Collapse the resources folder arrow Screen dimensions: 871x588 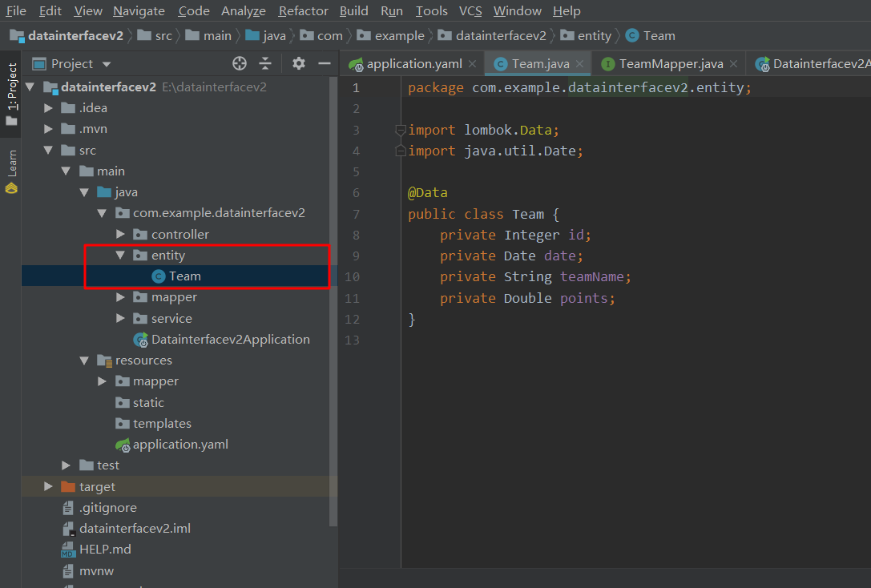(84, 361)
